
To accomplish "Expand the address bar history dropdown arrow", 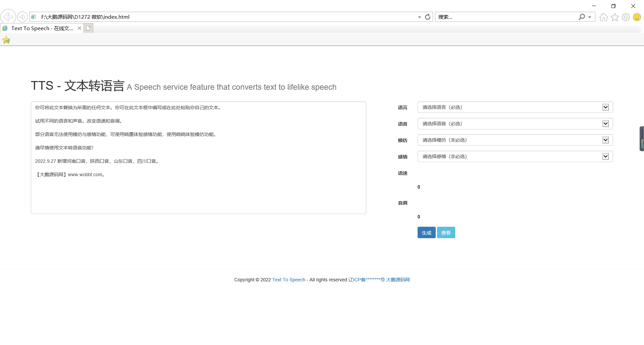I will pos(419,17).
